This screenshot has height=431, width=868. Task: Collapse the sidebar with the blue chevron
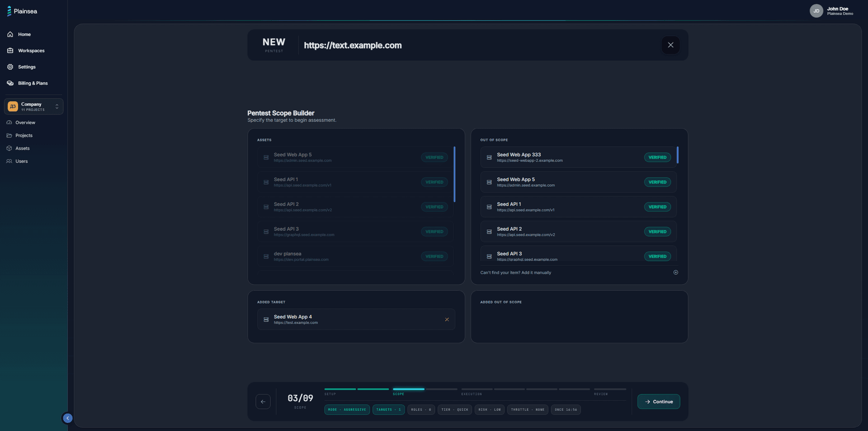pos(67,418)
